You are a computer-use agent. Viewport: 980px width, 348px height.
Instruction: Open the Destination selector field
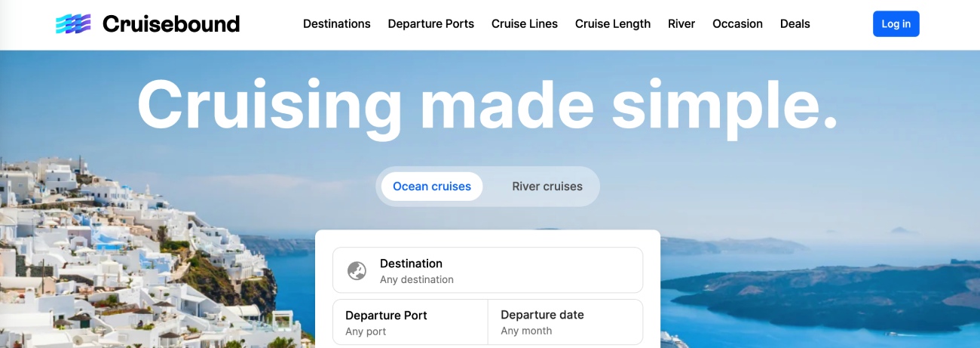(x=488, y=270)
